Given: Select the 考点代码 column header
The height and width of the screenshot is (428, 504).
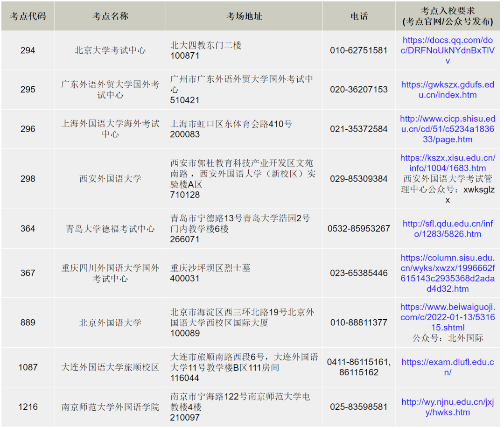Looking at the screenshot, I should pyautogui.click(x=28, y=16).
